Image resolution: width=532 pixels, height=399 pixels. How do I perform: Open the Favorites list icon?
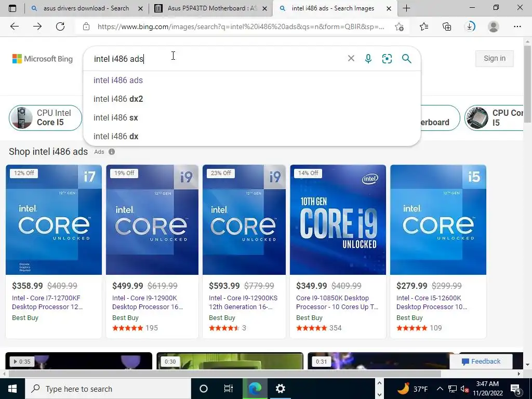[x=424, y=26]
